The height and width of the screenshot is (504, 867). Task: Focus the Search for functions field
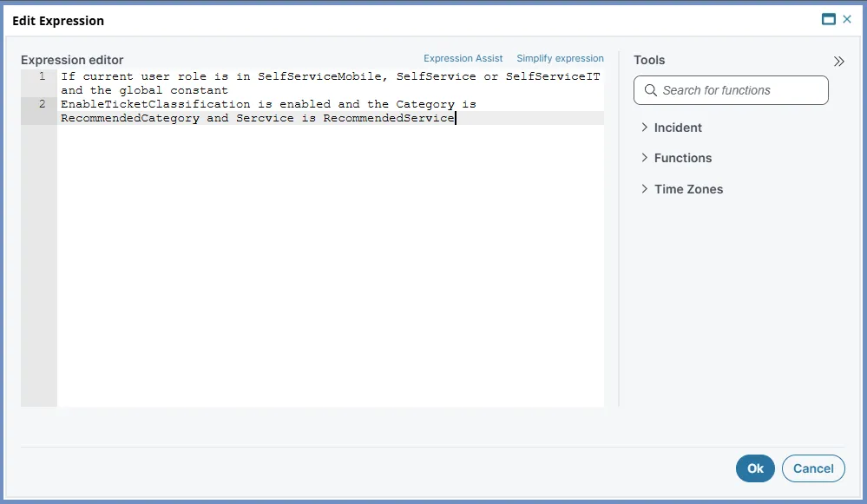pos(731,90)
